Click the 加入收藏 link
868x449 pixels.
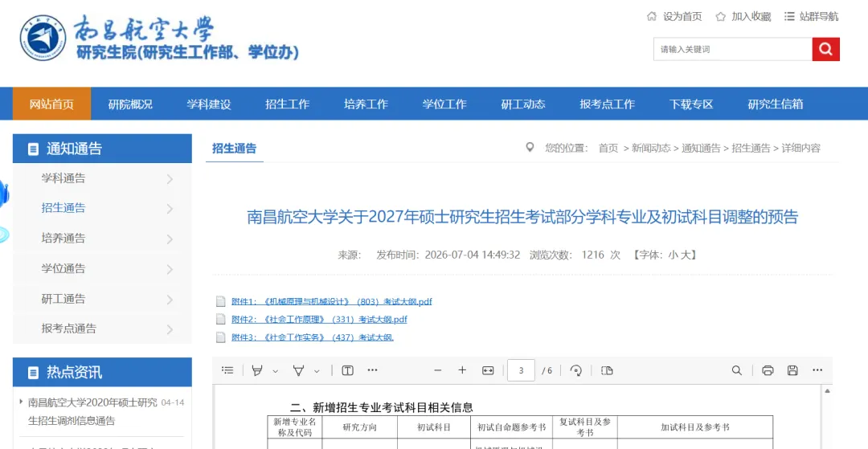pos(751,17)
